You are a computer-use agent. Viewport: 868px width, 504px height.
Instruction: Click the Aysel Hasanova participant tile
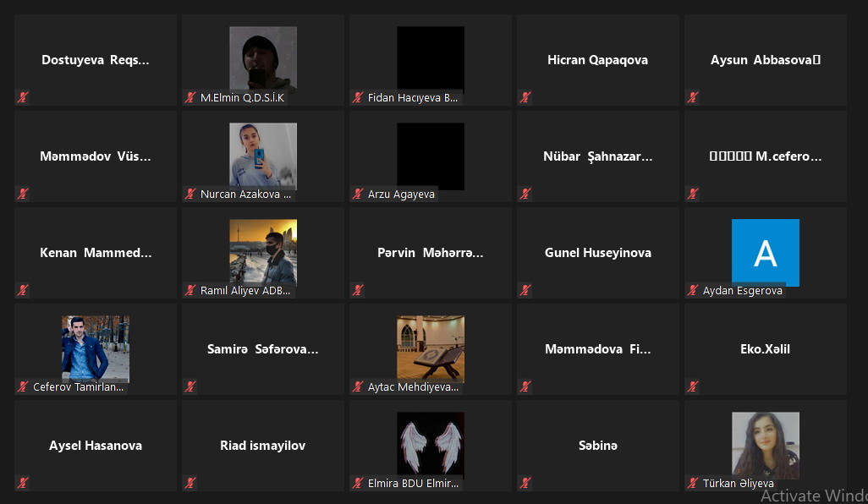(96, 446)
